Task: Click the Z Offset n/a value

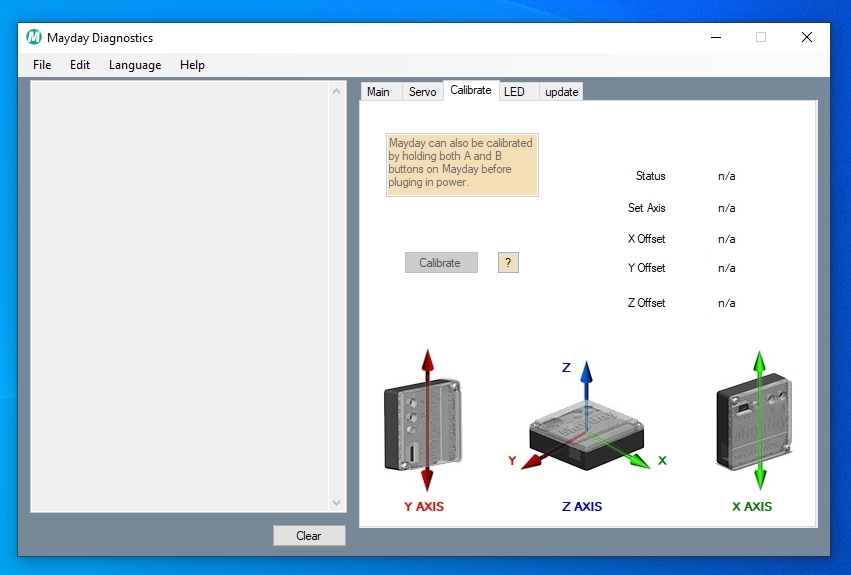Action: pos(727,303)
